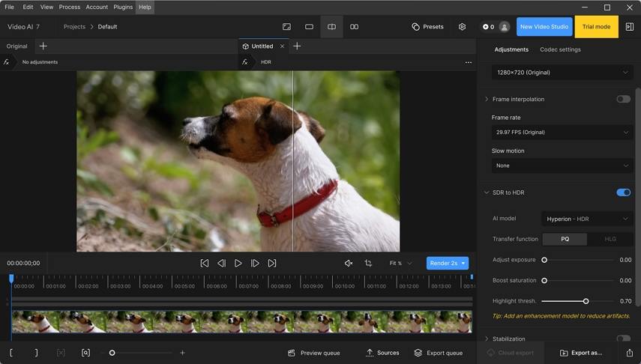Jump to the end of the clip

272,263
